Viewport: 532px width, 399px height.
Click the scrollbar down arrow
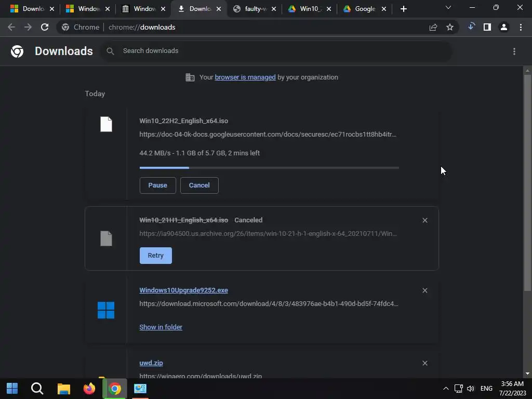(527, 374)
